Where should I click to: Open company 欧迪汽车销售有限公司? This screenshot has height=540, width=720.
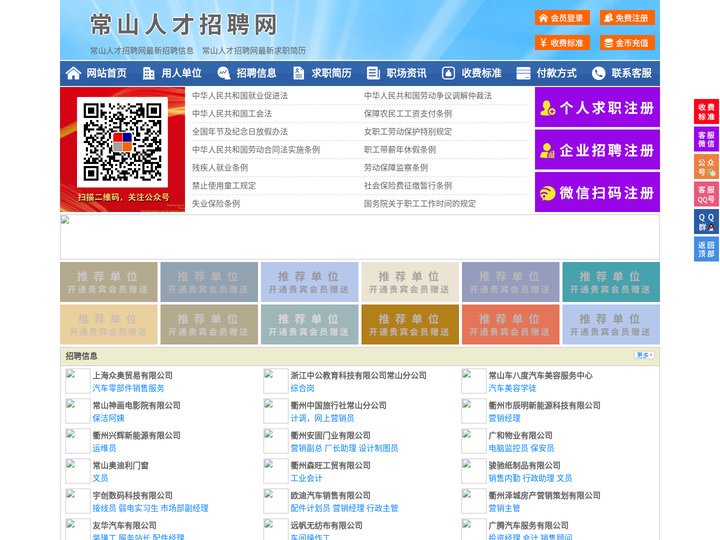point(330,495)
